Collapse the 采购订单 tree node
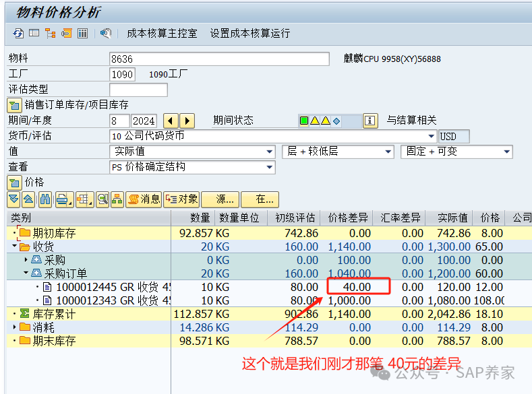Screen dimensions: 532x394 point(26,273)
